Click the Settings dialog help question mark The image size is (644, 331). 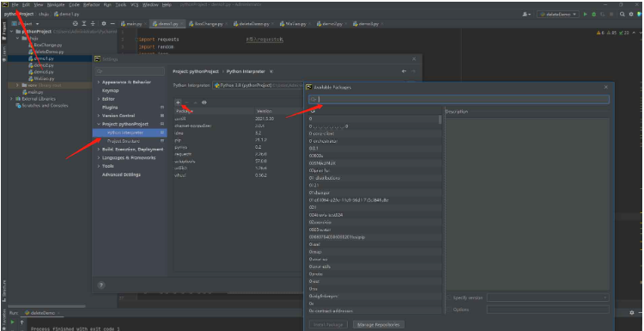coord(101,285)
